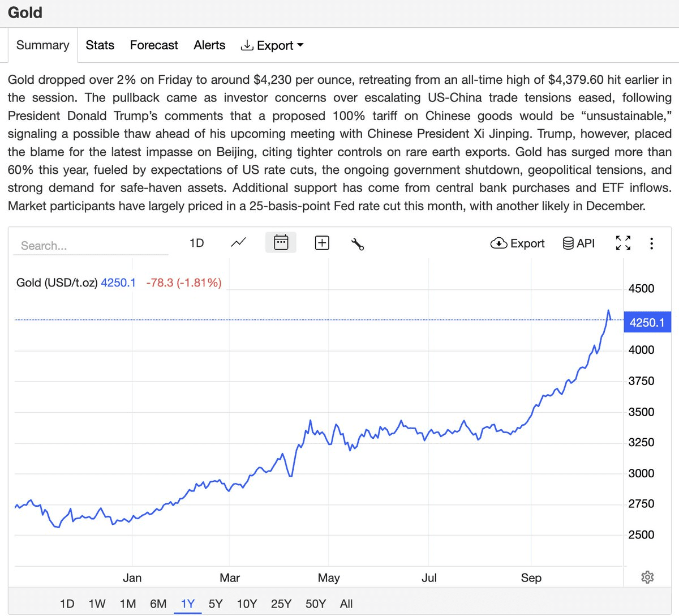
Task: Select the 1W time range
Action: (97, 604)
